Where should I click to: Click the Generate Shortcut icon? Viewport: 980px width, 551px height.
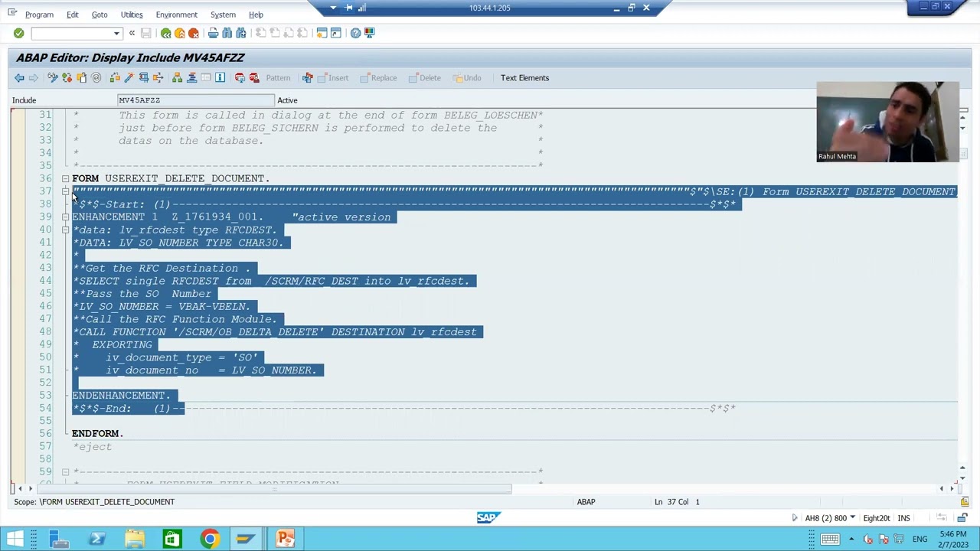[x=336, y=33]
